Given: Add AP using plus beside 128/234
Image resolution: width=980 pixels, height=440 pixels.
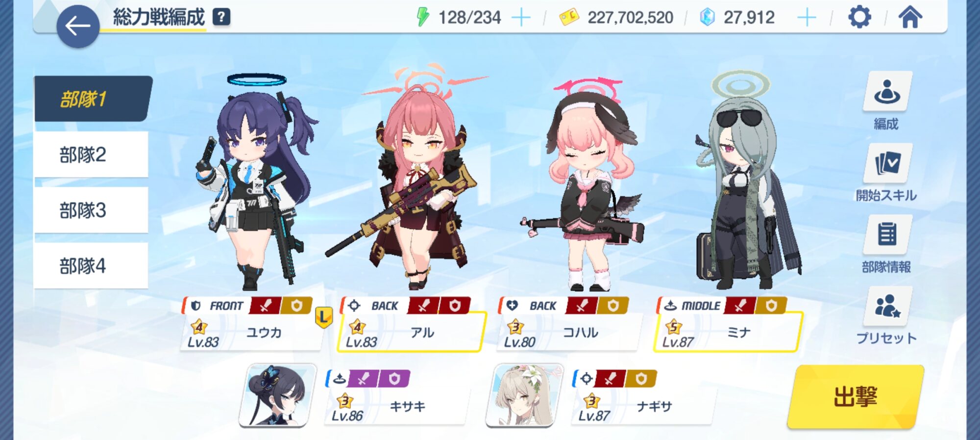Looking at the screenshot, I should click(x=521, y=18).
